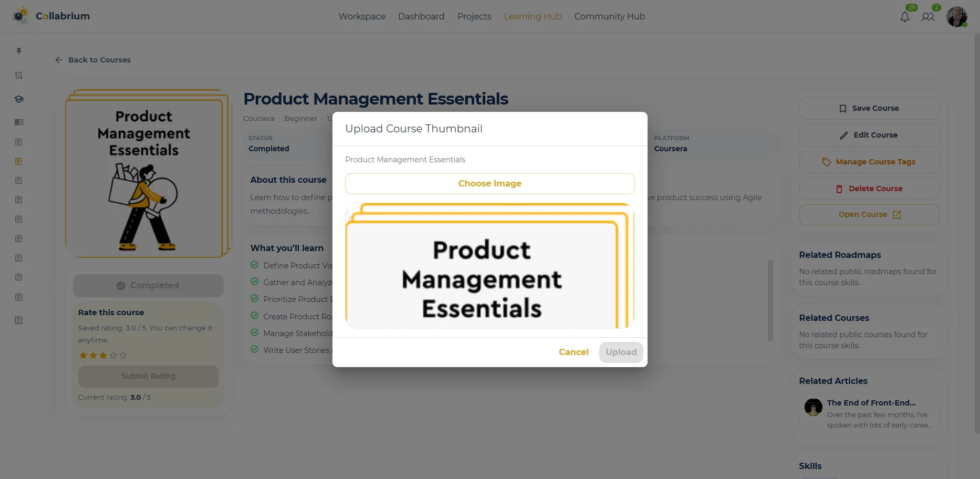Click the tag icon on Manage Course Tags
Image resolution: width=980 pixels, height=479 pixels.
click(826, 162)
